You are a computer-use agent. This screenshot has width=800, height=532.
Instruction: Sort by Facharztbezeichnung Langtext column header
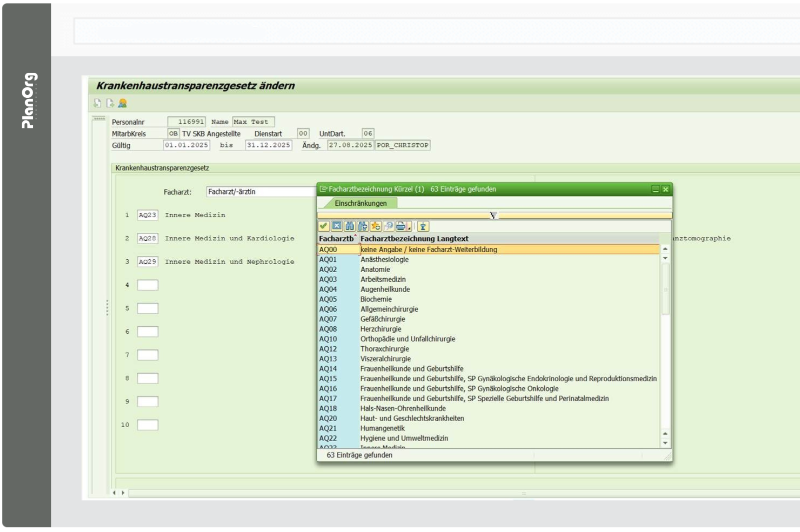(x=414, y=239)
